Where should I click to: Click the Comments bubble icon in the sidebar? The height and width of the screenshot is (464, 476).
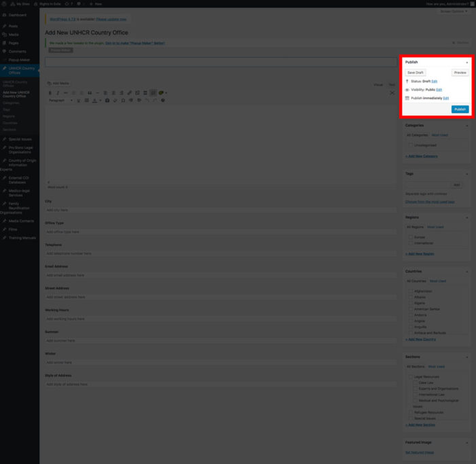pos(4,52)
